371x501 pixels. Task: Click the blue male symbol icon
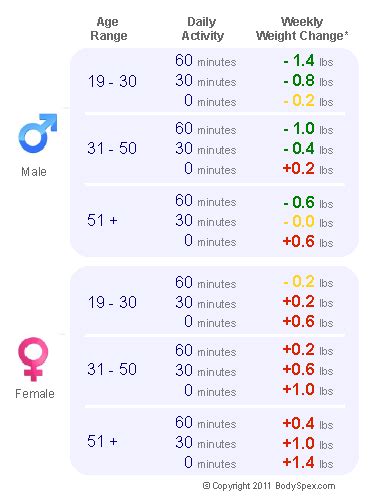point(38,133)
